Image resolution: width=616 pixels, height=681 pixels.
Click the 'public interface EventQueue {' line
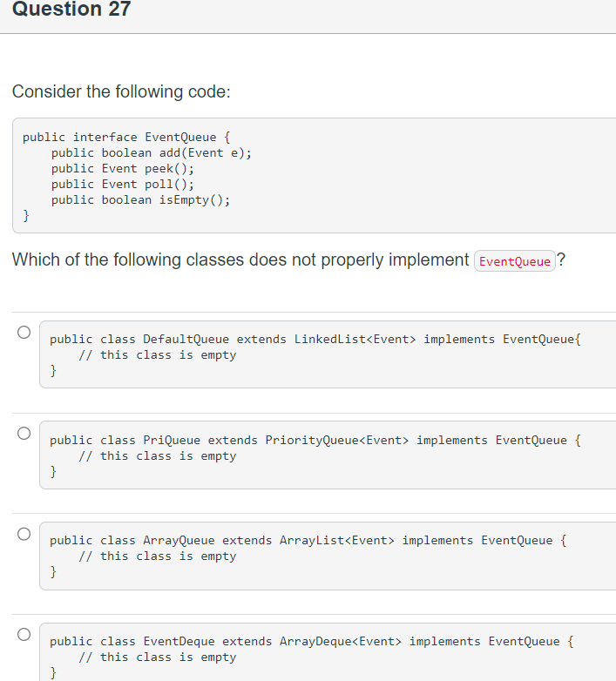coord(126,138)
